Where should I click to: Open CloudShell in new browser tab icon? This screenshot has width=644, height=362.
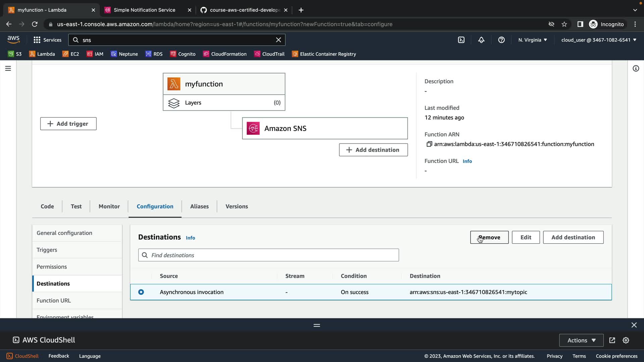tap(612, 340)
